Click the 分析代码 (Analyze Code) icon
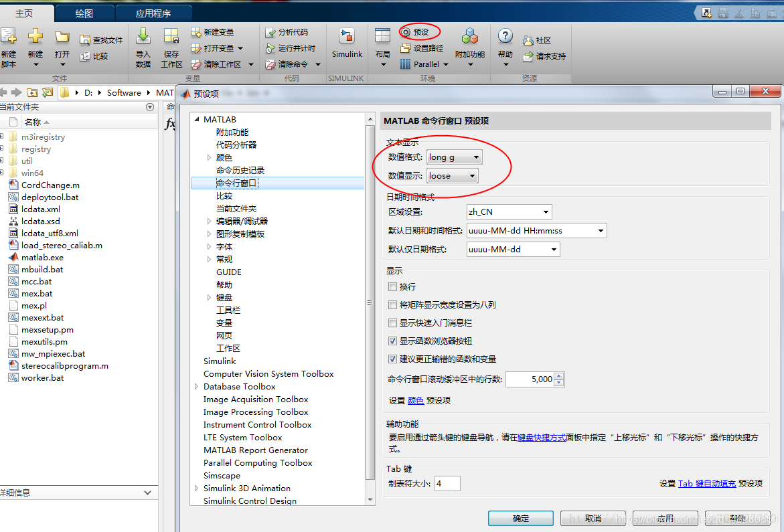 (270, 32)
